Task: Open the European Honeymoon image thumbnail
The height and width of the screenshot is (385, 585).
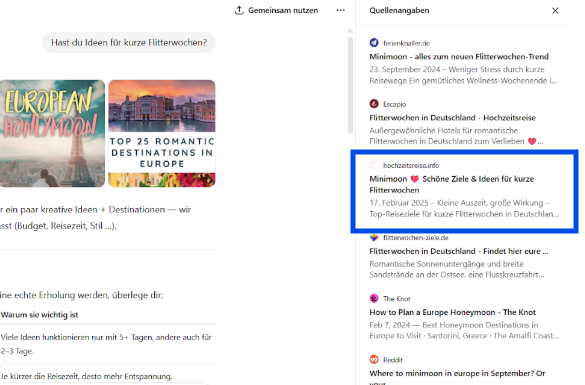Action: 52,133
